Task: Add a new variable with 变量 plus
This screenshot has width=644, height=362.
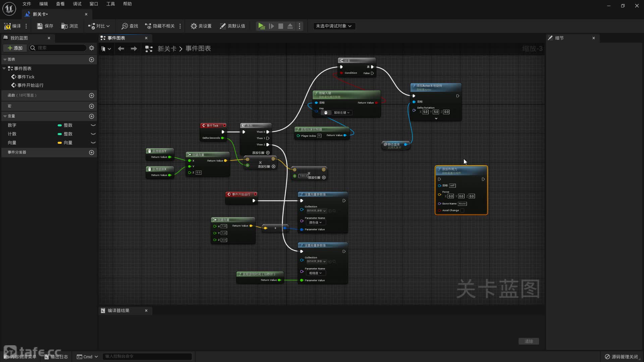Action: click(92, 116)
